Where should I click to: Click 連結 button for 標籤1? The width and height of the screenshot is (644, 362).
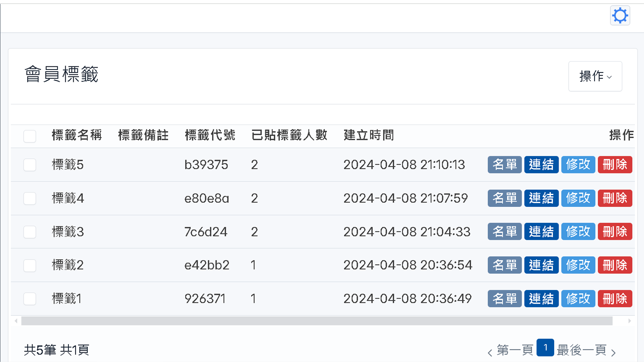(x=541, y=298)
